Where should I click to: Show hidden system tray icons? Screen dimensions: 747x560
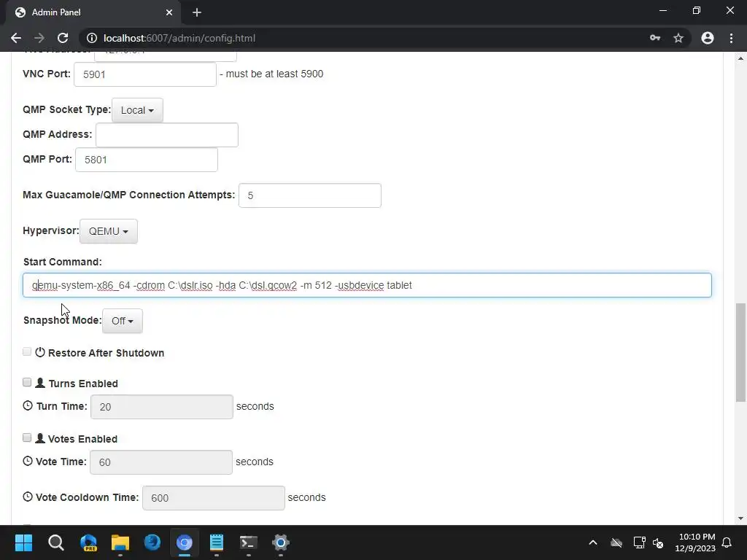coord(593,542)
